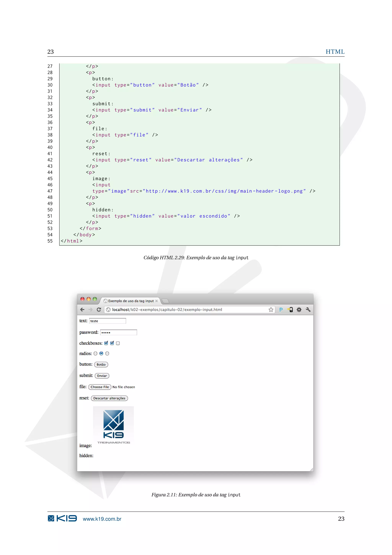Click the 'checkboxes:' label
The width and height of the screenshot is (392, 555).
pyautogui.click(x=91, y=343)
